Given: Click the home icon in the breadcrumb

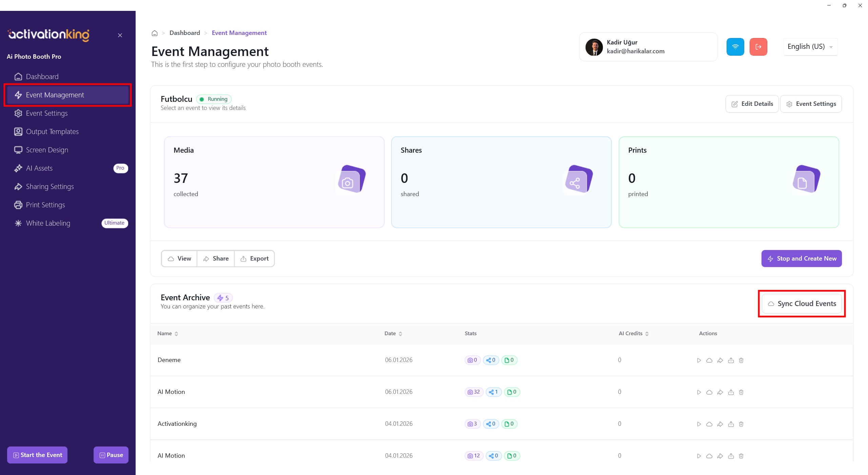Looking at the screenshot, I should pyautogui.click(x=155, y=33).
